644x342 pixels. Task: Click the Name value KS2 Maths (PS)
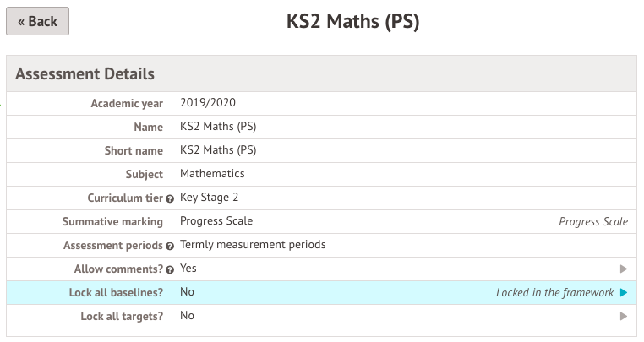click(x=218, y=127)
